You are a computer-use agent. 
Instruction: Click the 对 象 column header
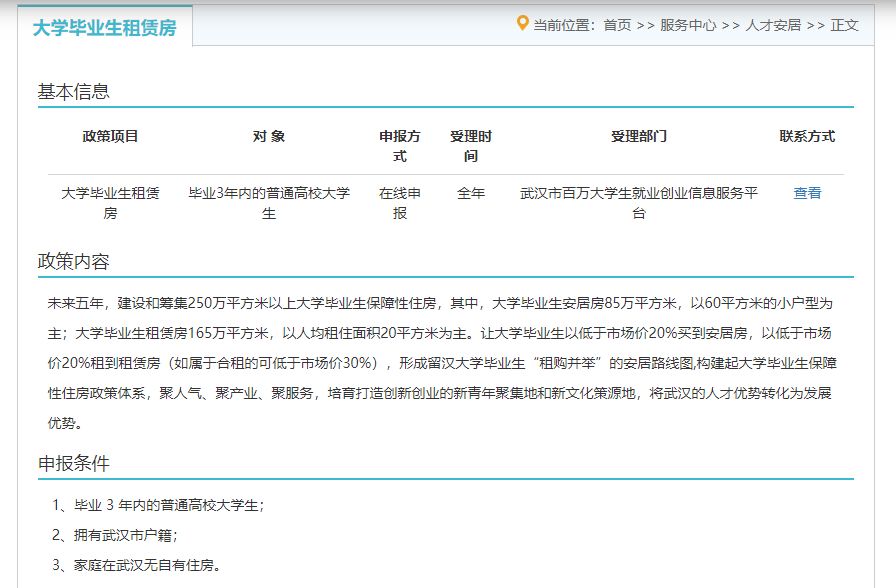269,136
